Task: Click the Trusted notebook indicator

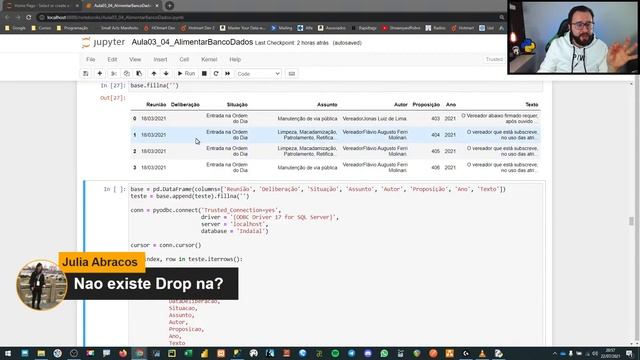Action: point(494,60)
